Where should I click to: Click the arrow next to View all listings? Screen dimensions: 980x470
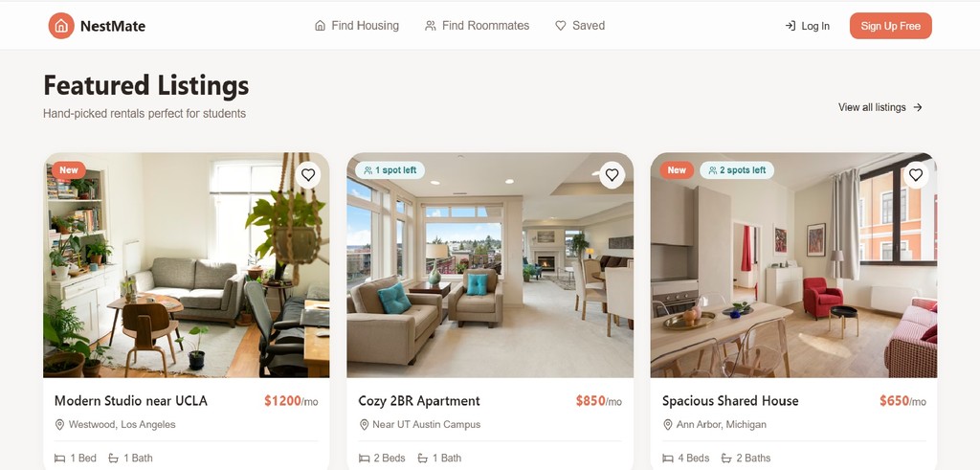tap(918, 107)
